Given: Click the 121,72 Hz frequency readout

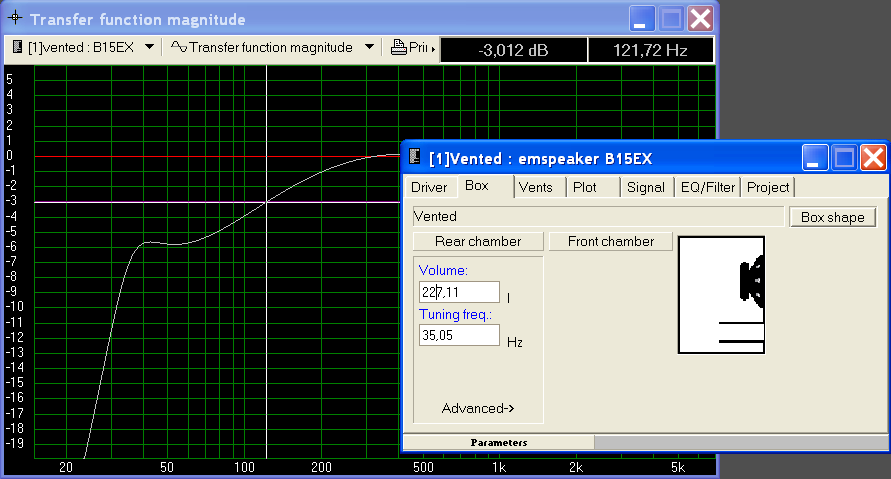Looking at the screenshot, I should (x=650, y=50).
